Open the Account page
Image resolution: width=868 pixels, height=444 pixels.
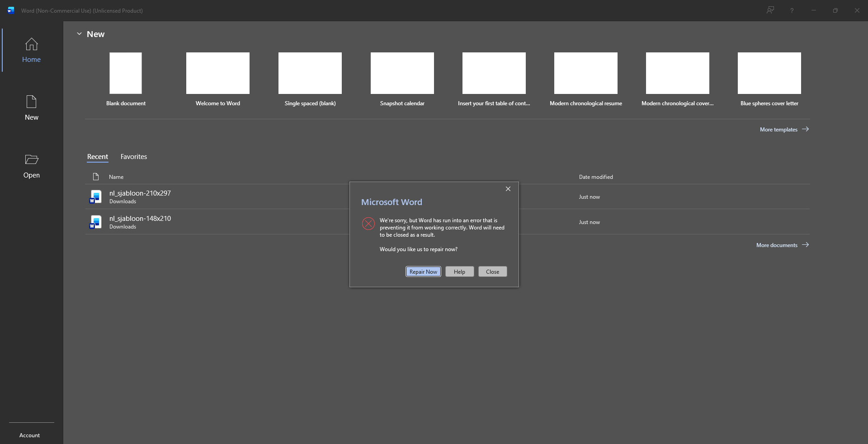coord(29,435)
